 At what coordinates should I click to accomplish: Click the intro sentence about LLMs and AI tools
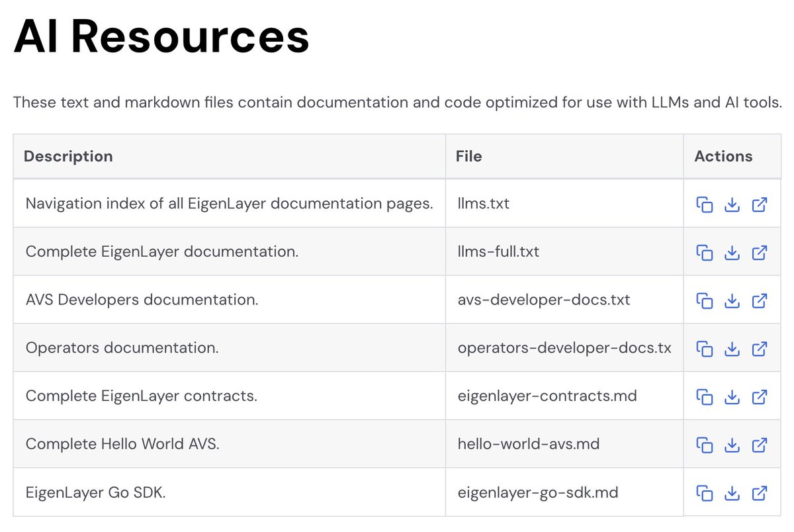[x=398, y=103]
